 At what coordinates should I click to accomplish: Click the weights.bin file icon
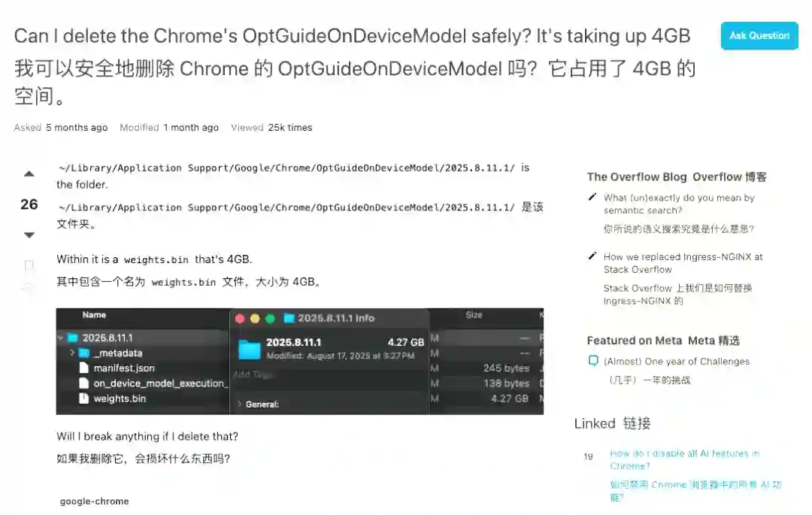(x=83, y=398)
